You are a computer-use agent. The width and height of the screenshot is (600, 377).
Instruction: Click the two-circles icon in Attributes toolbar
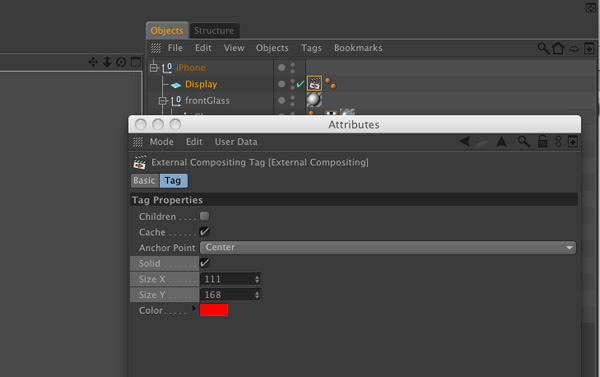click(x=558, y=142)
